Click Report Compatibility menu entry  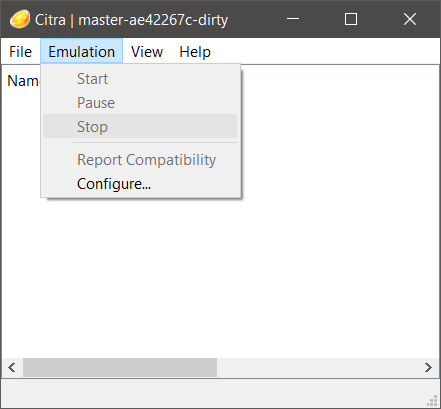click(140, 160)
